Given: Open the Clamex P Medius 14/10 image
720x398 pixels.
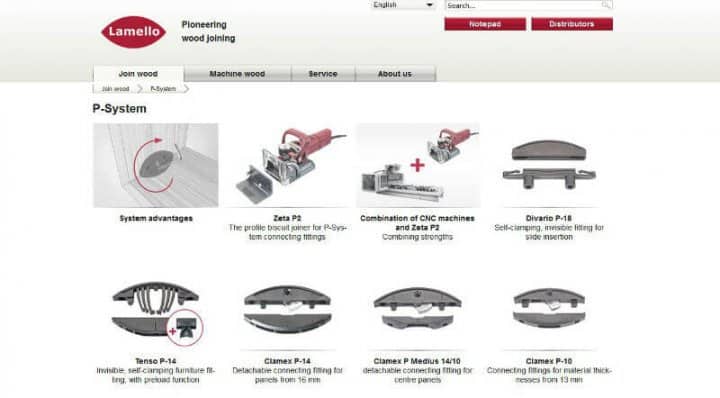Looking at the screenshot, I should click(x=417, y=309).
